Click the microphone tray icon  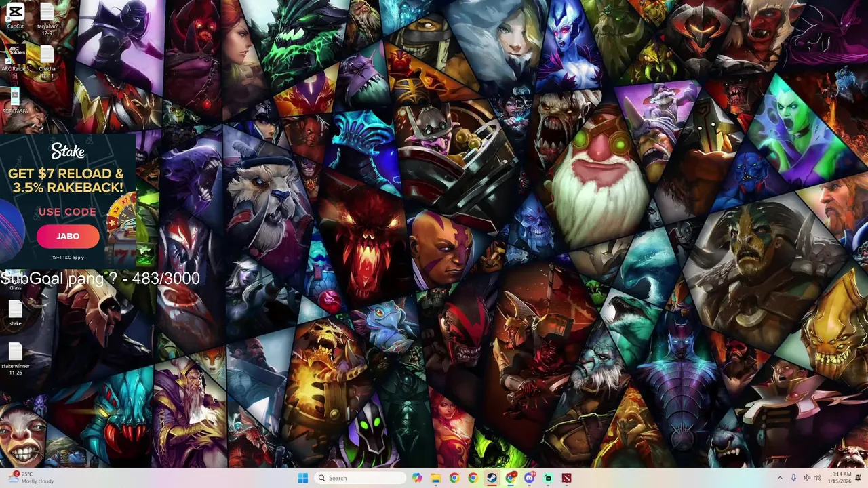point(793,478)
